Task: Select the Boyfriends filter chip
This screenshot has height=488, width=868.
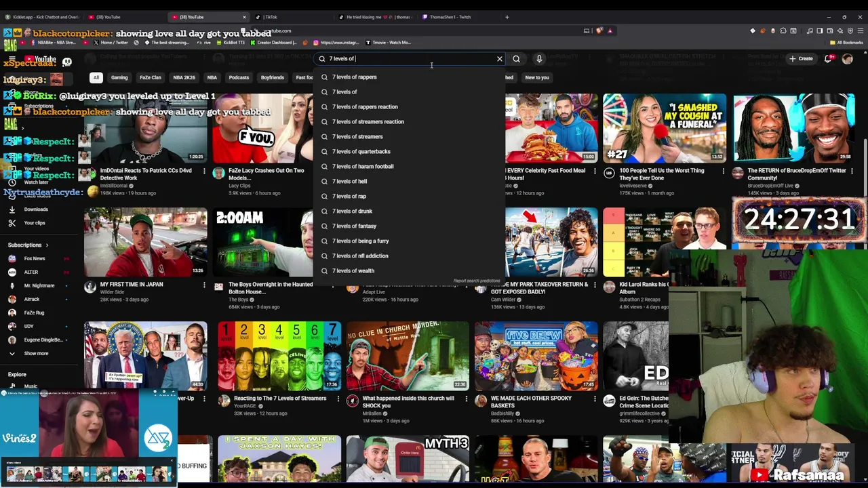Action: (273, 77)
